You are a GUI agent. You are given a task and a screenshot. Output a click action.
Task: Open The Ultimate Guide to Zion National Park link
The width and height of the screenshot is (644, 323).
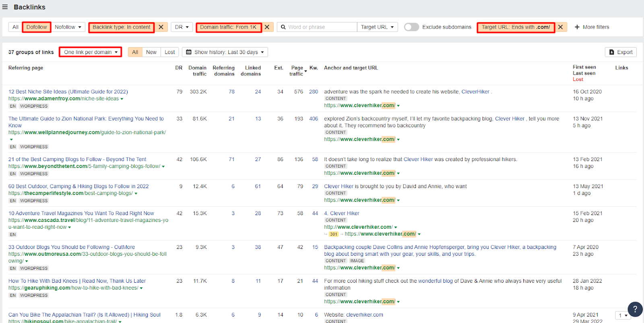(86, 122)
